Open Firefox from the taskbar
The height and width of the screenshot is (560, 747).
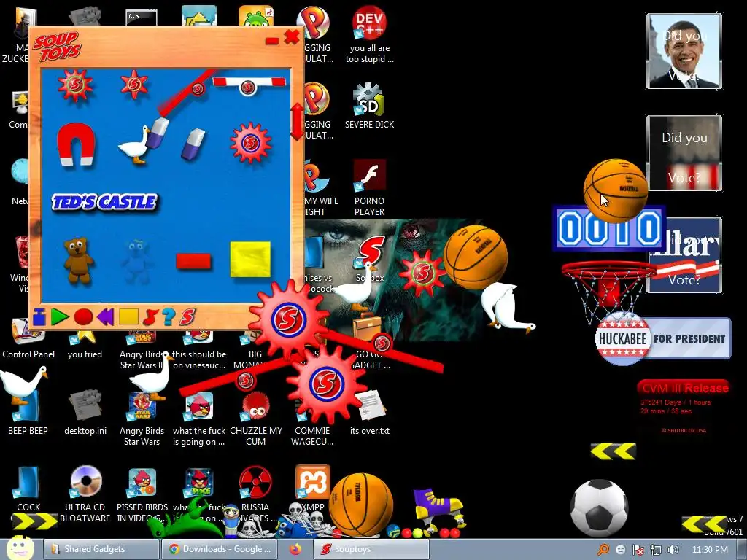pos(296,549)
